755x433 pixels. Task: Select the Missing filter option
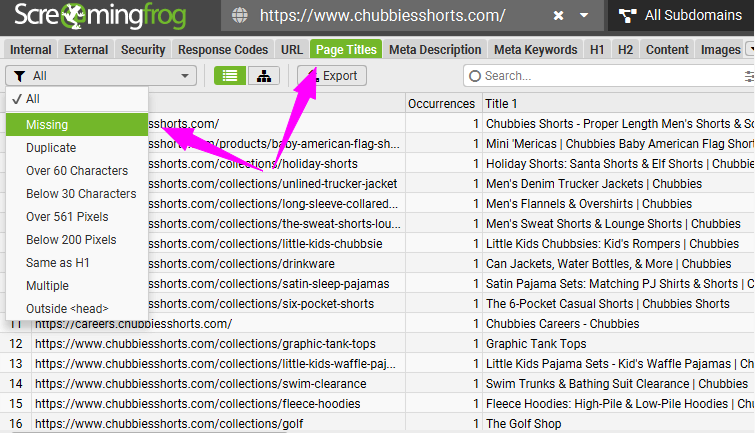point(47,124)
